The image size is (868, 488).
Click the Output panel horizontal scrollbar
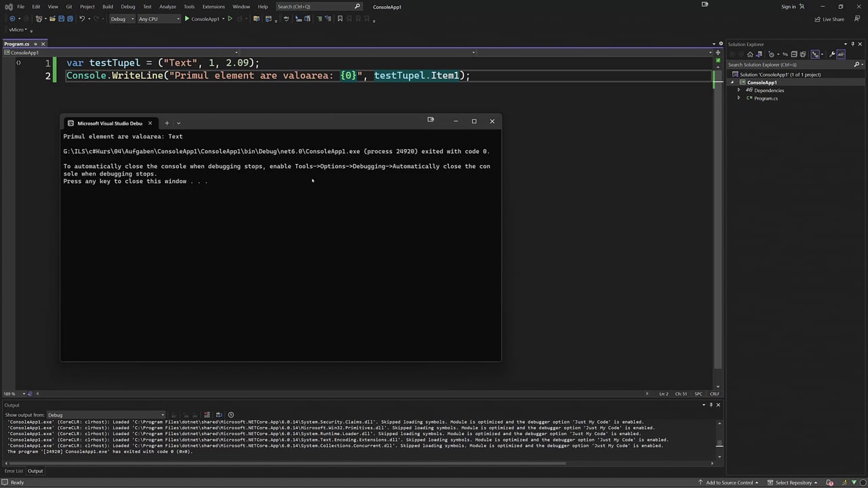tap(288, 464)
